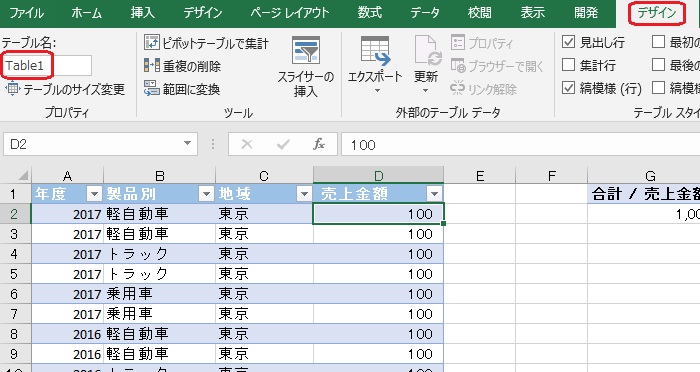Toggle the 縞模様 (行) checkbox
This screenshot has width=700, height=372.
(x=568, y=88)
